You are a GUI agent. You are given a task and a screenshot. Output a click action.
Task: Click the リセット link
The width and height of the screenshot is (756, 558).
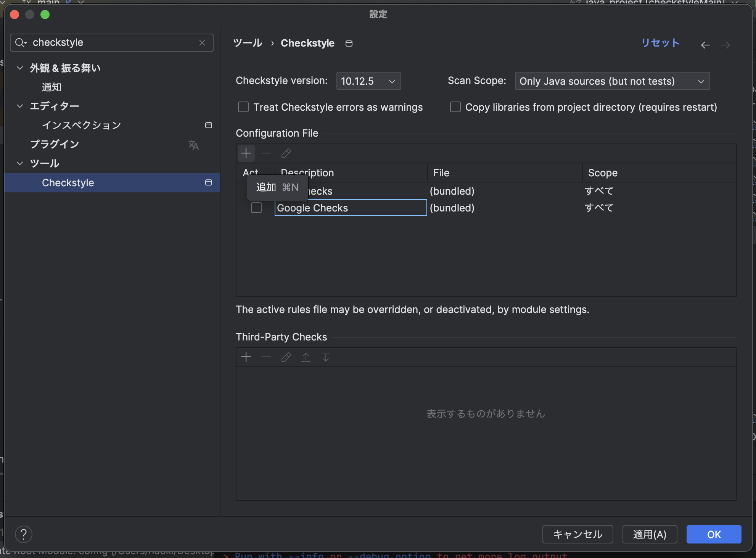660,43
